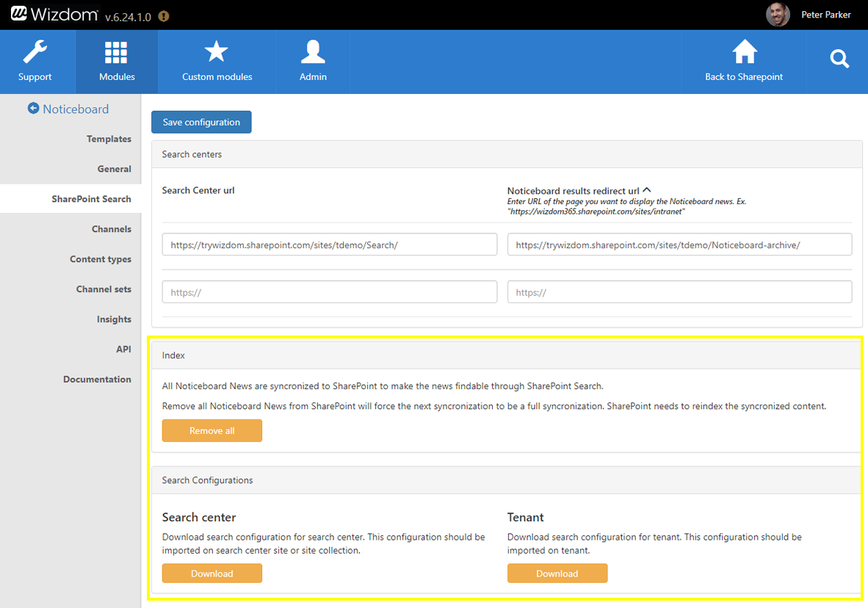This screenshot has height=608, width=868.
Task: Open the Templates menu item
Action: 109,139
